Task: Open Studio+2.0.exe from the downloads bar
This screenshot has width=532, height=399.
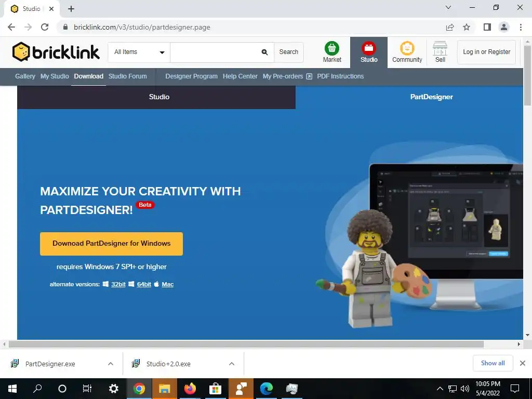Action: tap(168, 364)
